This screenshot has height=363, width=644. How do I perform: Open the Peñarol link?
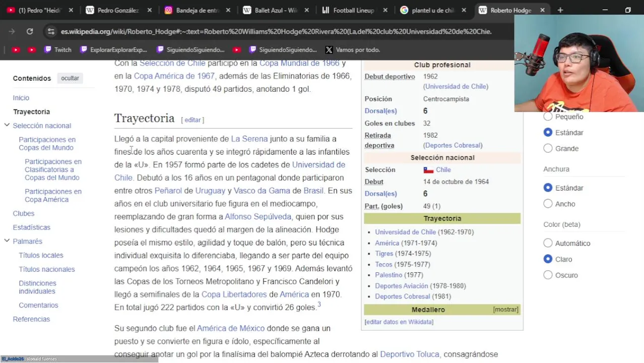point(168,191)
